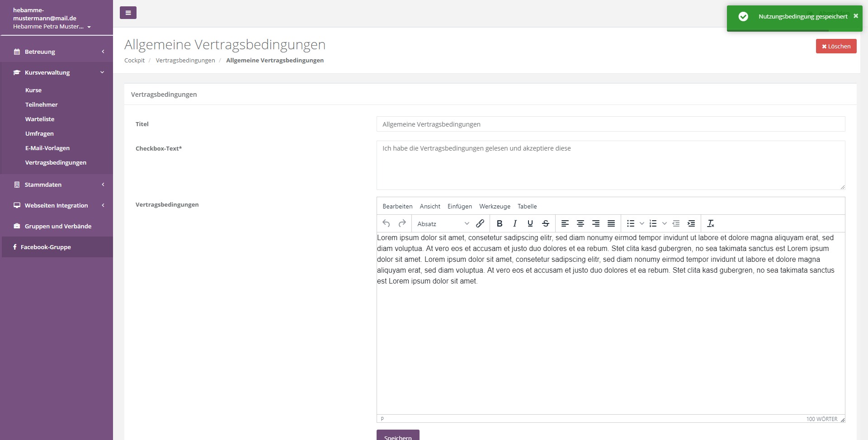Open the Absatz paragraph style dropdown
868x440 pixels.
443,224
